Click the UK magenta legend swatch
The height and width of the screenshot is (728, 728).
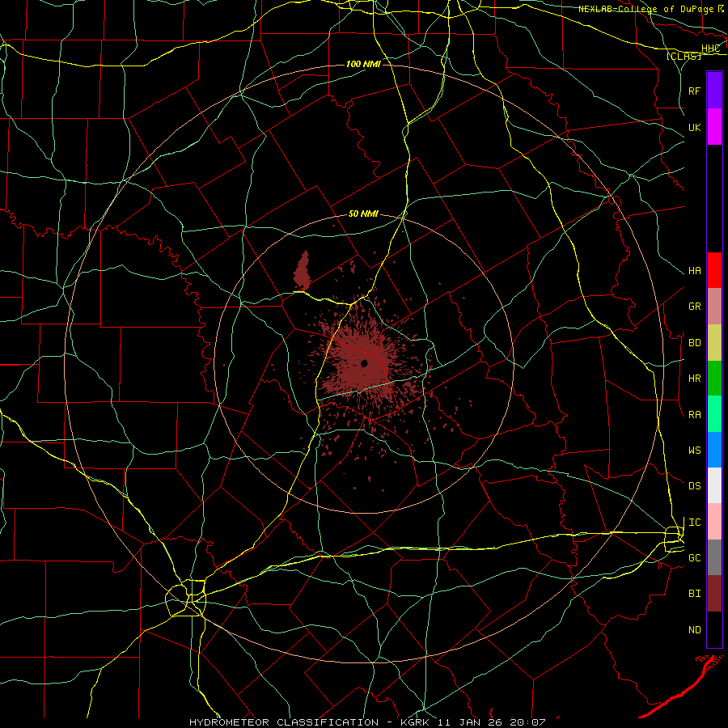(x=714, y=127)
